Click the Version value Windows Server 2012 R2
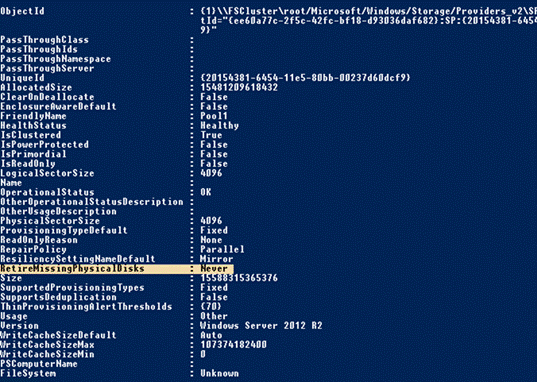 [261, 326]
